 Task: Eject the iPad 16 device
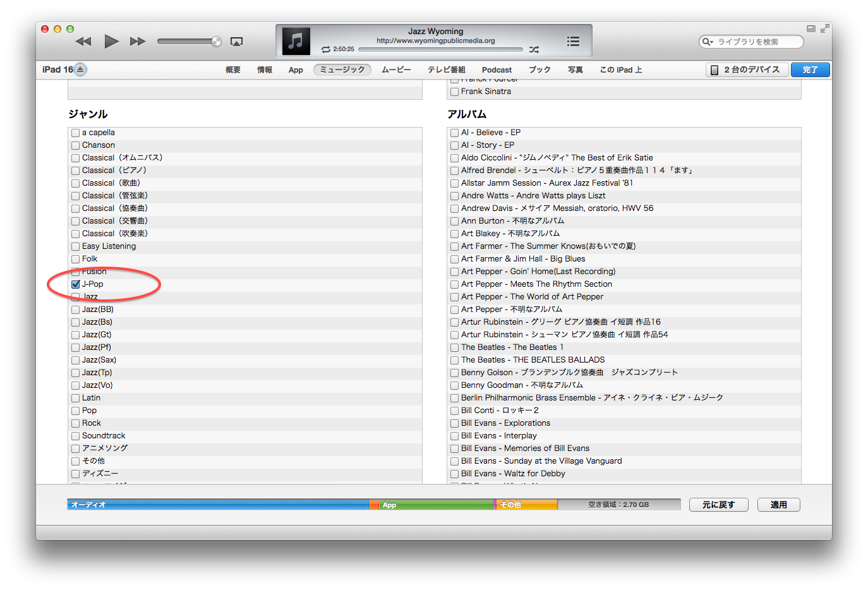(x=80, y=69)
